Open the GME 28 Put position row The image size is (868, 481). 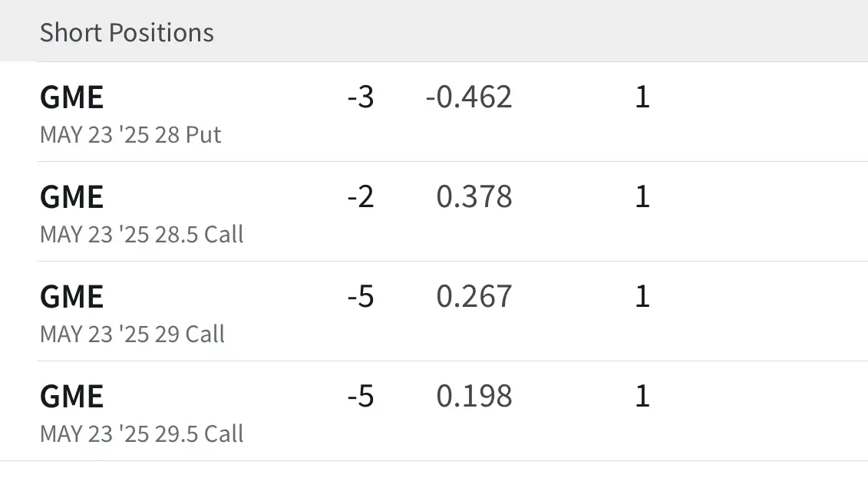click(x=434, y=112)
